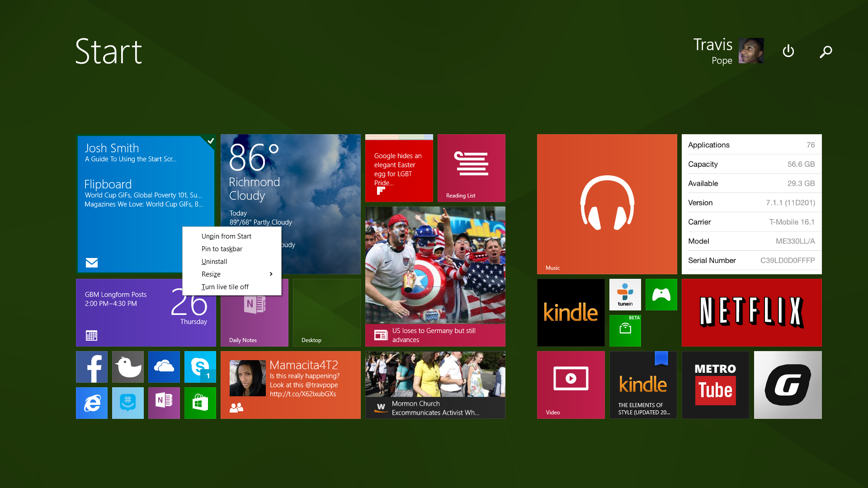The image size is (868, 488).
Task: Open the large black Kindle tile
Action: [x=571, y=313]
